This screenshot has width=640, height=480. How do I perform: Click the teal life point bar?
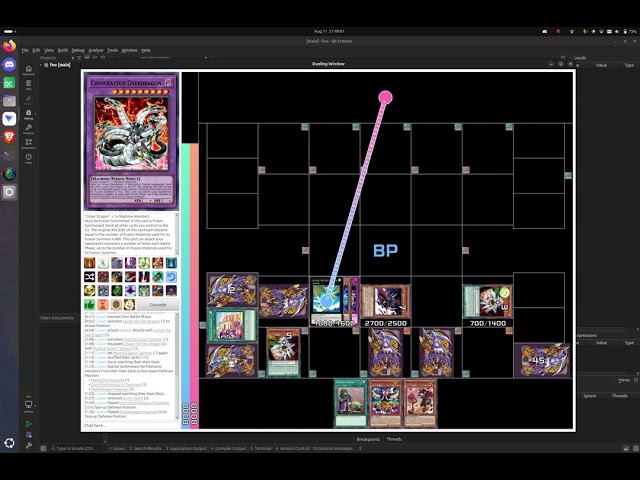[186, 285]
